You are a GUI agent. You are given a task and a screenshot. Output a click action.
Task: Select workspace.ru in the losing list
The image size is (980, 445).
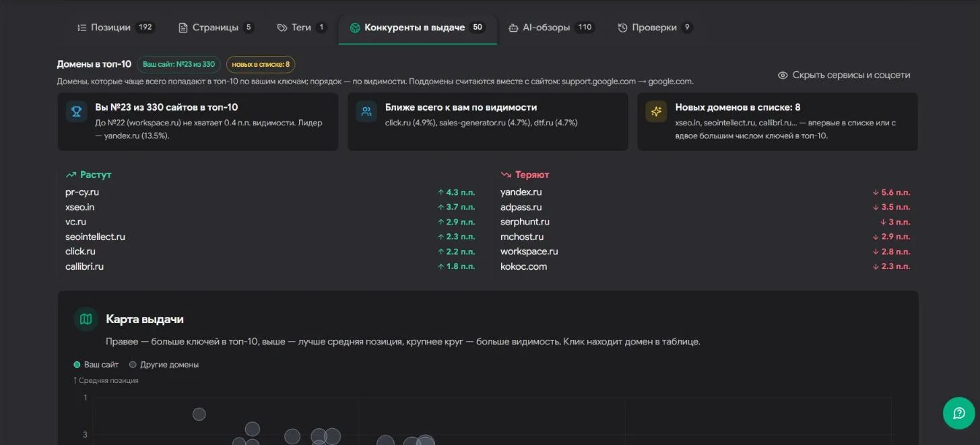pos(529,251)
